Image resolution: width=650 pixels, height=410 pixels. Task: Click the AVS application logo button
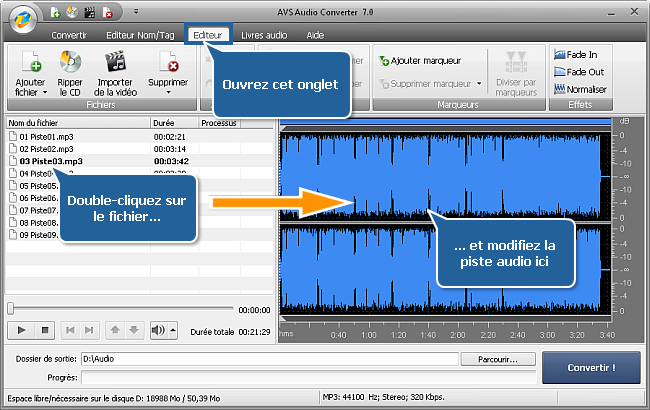(x=20, y=17)
